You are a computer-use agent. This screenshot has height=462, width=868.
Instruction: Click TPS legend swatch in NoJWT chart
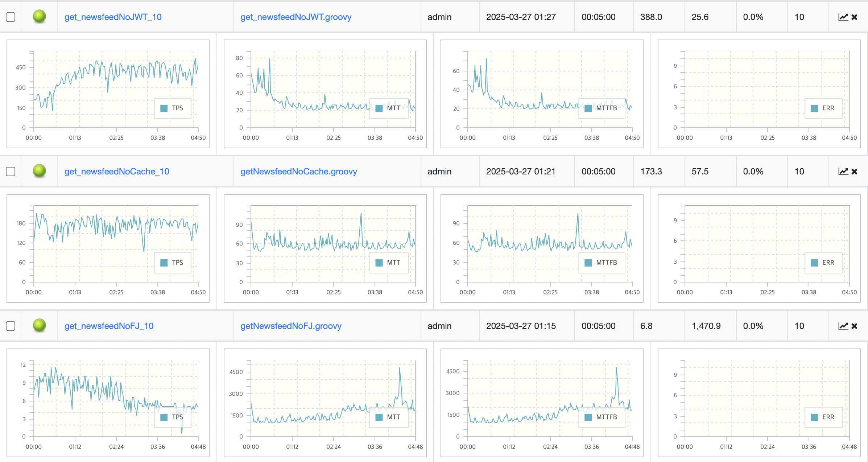[x=164, y=108]
